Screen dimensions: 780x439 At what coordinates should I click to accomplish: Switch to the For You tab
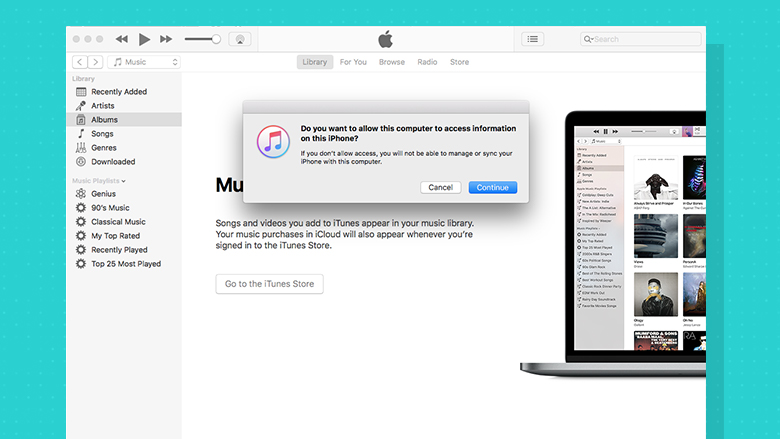(353, 62)
